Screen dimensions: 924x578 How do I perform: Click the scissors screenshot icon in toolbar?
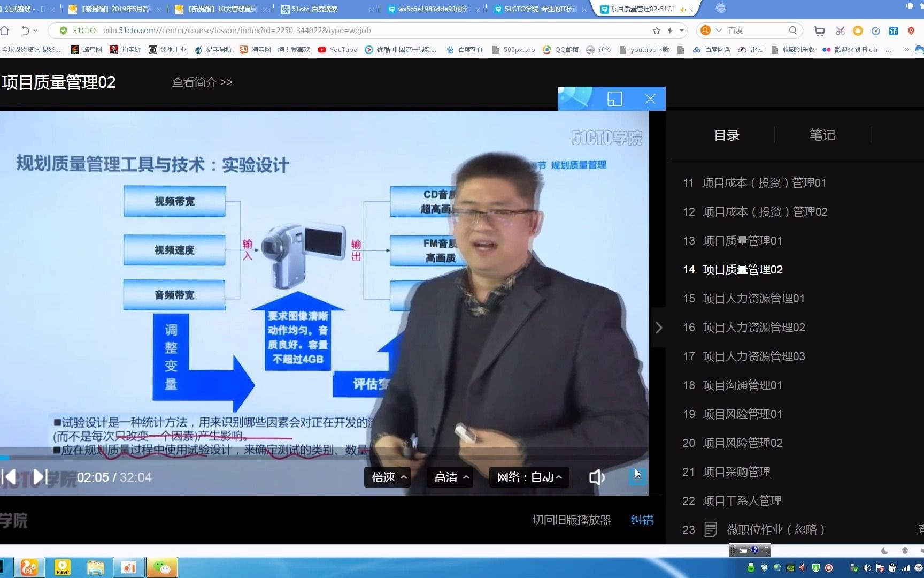(840, 31)
